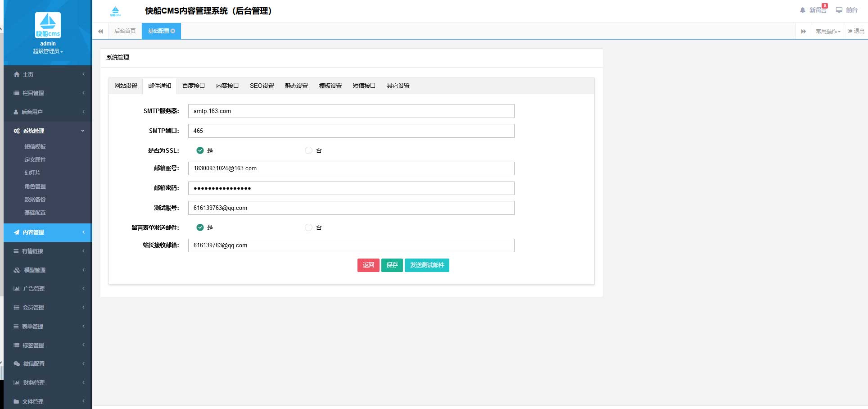Open the 超级管理员 account dropdown
This screenshot has width=868, height=409.
click(47, 51)
